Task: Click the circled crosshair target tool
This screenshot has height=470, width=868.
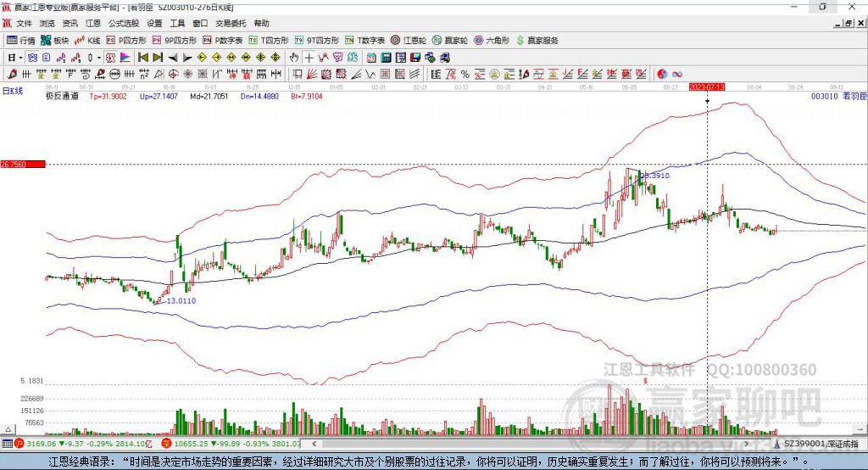Action: 173,75
